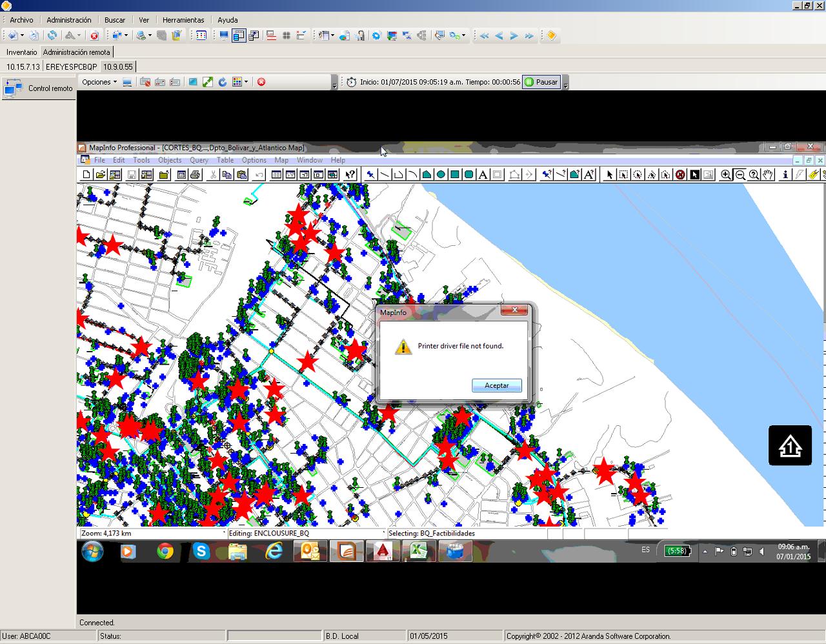Screen dimensions: 826x644
Task: Select the Zoom-out magnifier tool
Action: click(x=741, y=174)
